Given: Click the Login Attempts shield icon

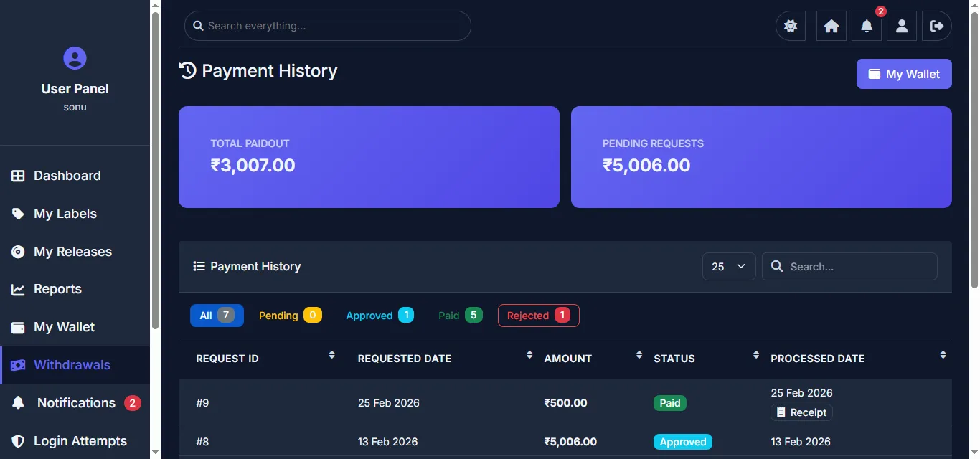Looking at the screenshot, I should click(x=19, y=441).
